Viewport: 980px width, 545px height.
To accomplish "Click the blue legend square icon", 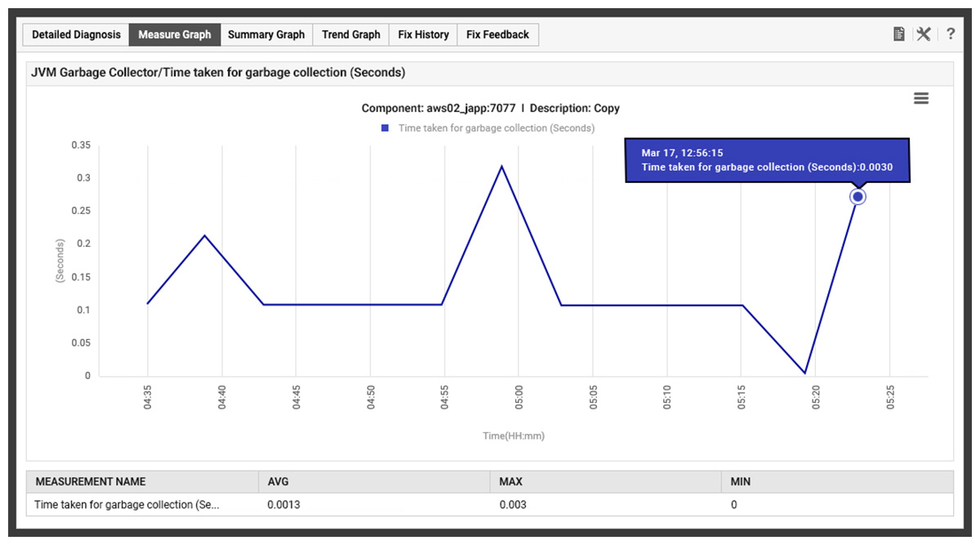I will pos(384,128).
